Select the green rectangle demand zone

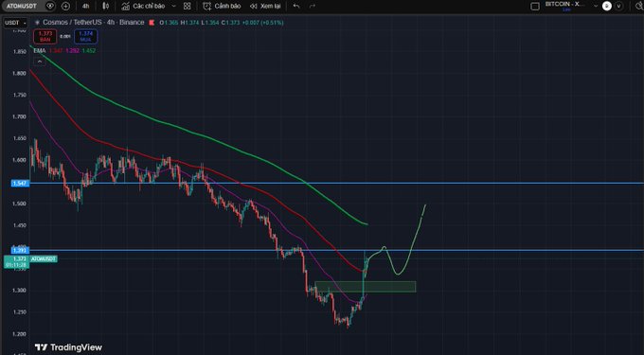(366, 287)
